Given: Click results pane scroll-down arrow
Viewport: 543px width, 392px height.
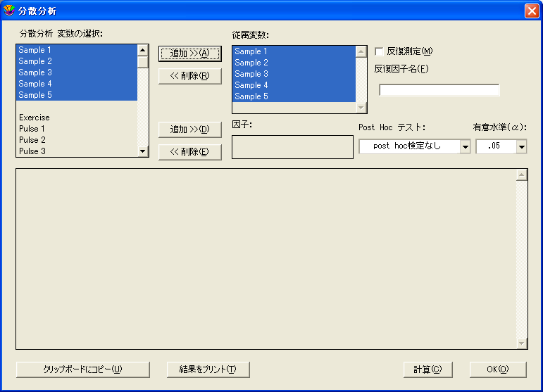Looking at the screenshot, I should (522, 343).
